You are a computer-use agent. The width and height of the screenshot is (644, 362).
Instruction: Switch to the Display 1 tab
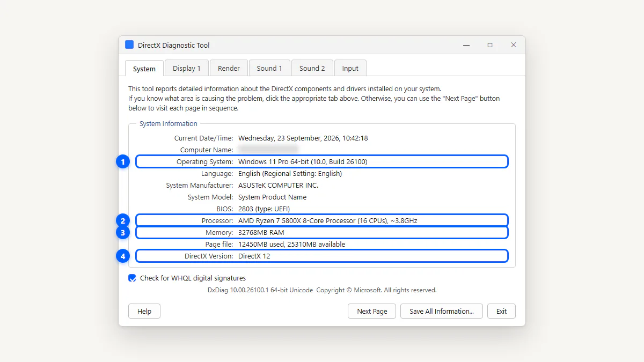point(187,68)
